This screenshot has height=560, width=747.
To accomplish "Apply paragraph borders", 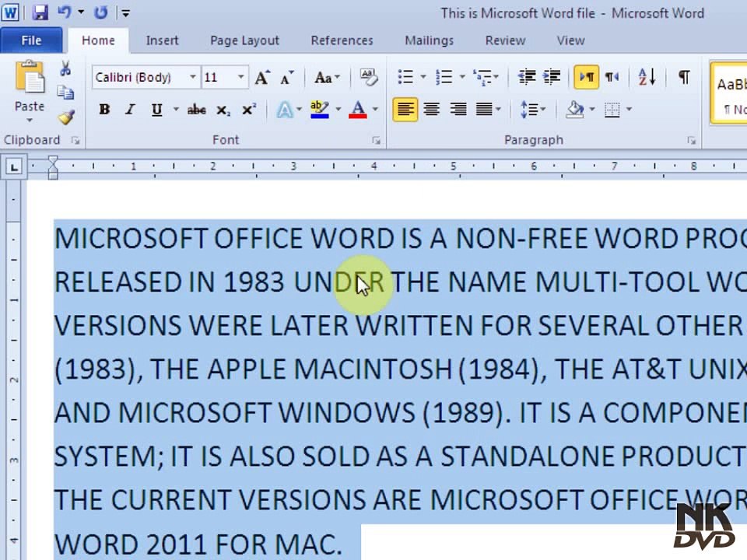I will click(x=612, y=110).
